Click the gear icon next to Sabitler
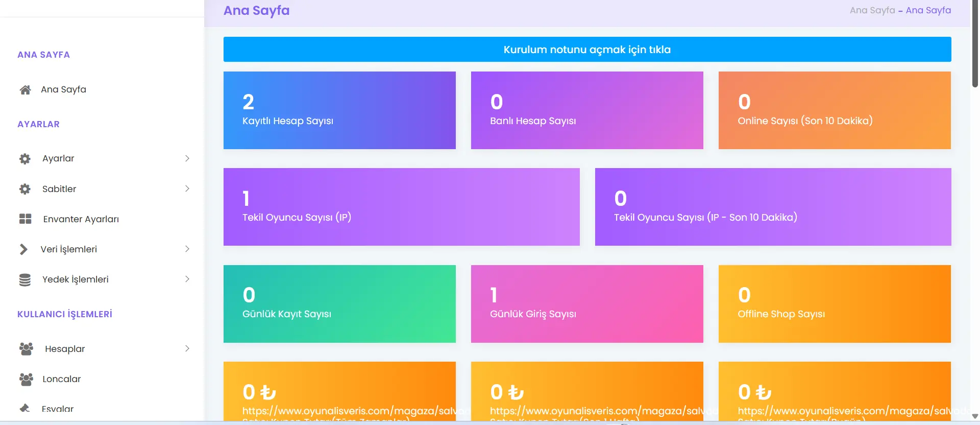Screen dimensions: 980x425 pyautogui.click(x=25, y=189)
